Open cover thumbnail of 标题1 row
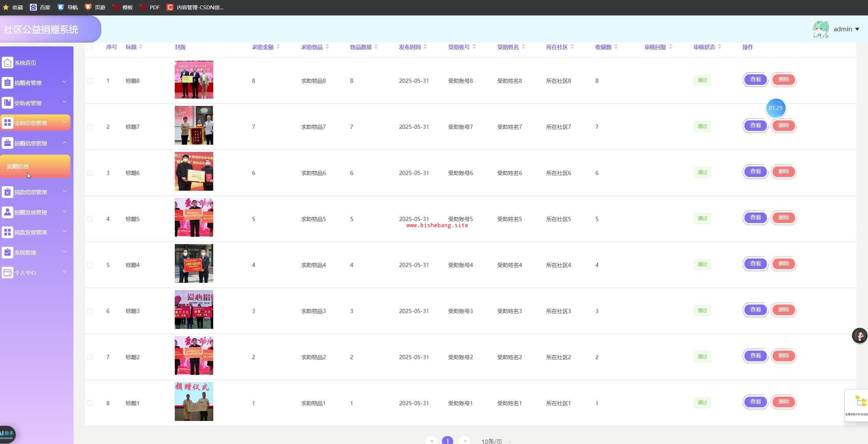Viewport: 868px width, 444px height. (194, 401)
